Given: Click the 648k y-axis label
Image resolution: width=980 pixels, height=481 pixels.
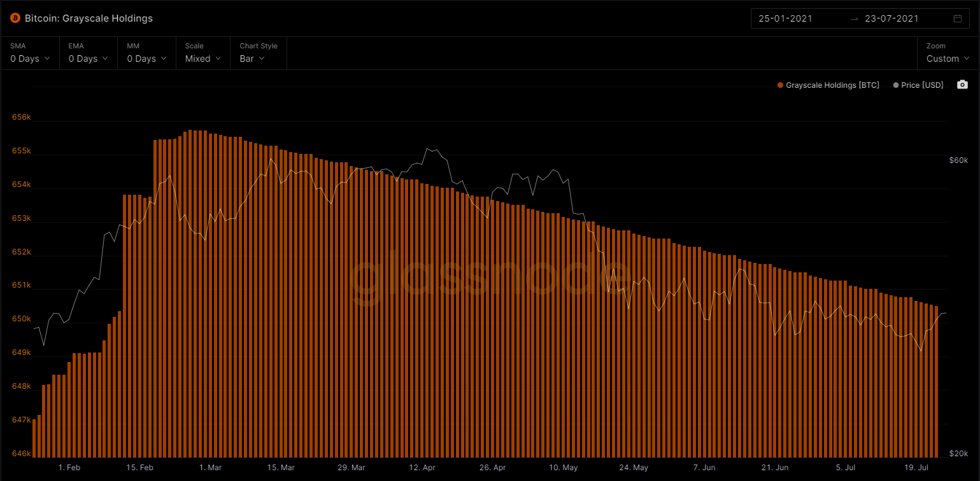Looking at the screenshot, I should pyautogui.click(x=21, y=386).
